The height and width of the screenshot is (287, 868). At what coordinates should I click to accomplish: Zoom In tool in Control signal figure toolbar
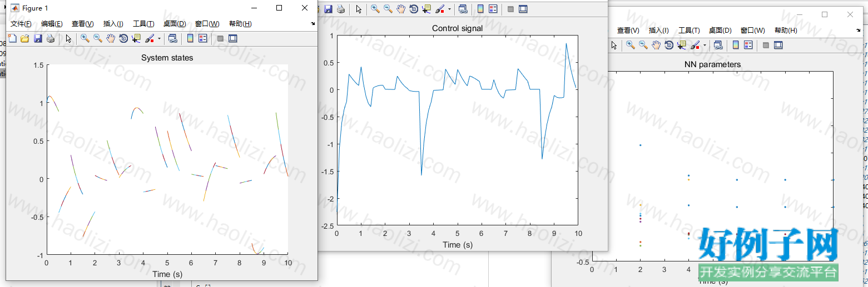(x=375, y=9)
